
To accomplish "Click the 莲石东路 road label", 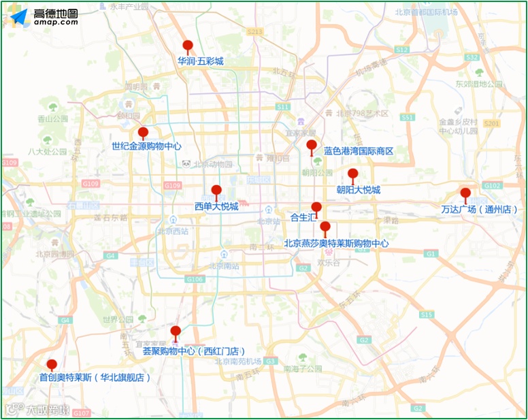I will click(110, 218).
